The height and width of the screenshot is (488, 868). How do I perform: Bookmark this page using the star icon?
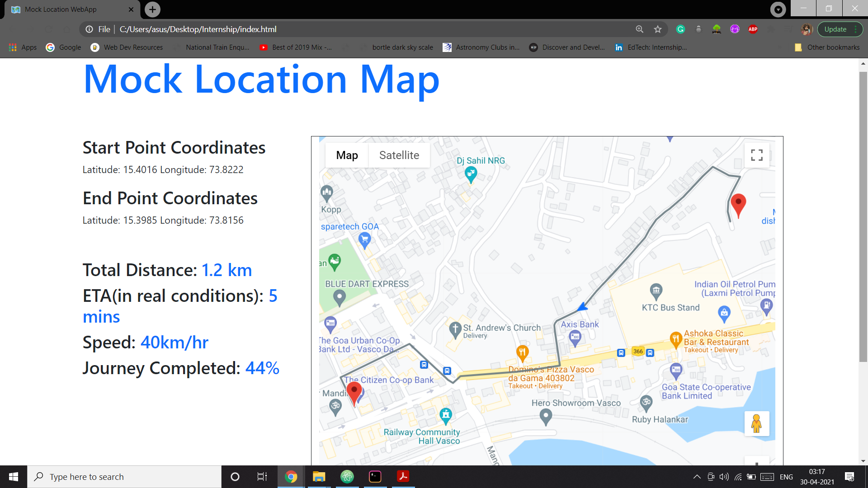[x=658, y=29]
